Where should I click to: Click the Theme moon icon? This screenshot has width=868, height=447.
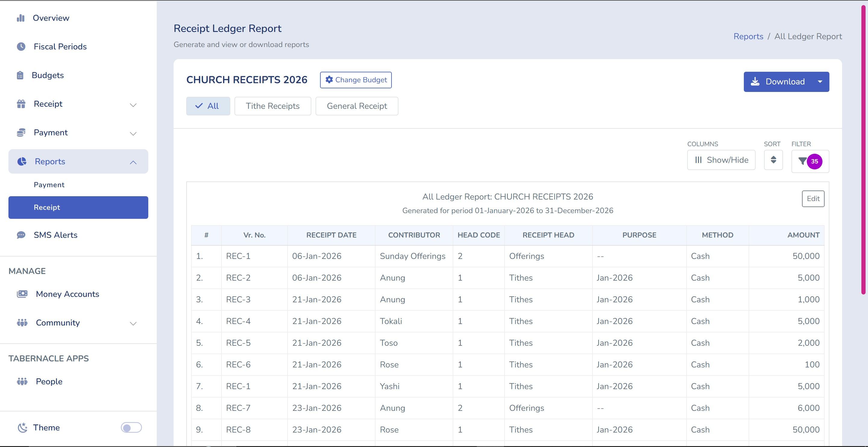[22, 427]
